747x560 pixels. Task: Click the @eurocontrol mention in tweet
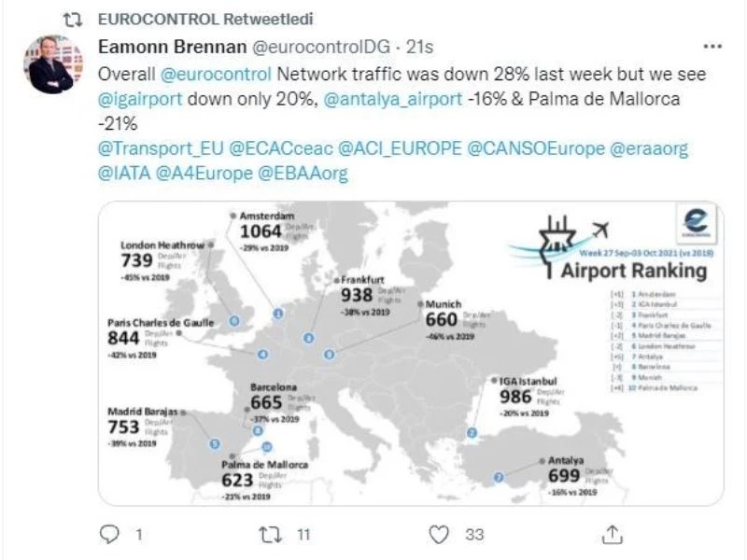coord(219,74)
